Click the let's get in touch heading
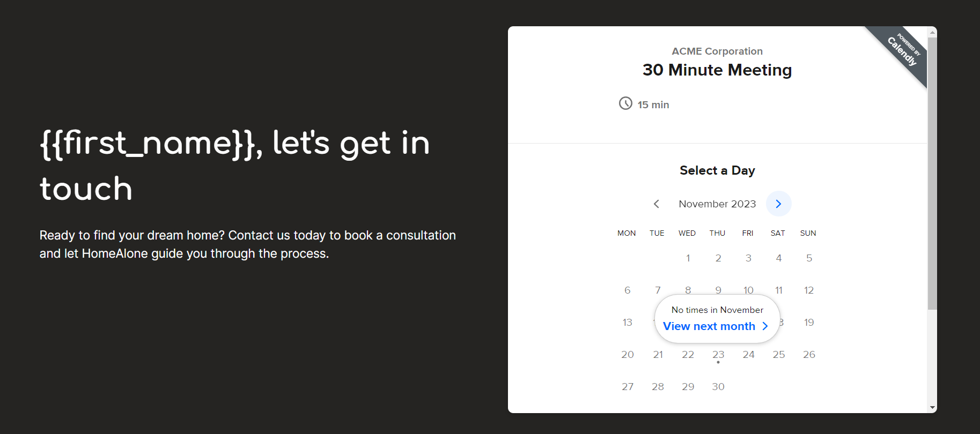 [x=235, y=166]
